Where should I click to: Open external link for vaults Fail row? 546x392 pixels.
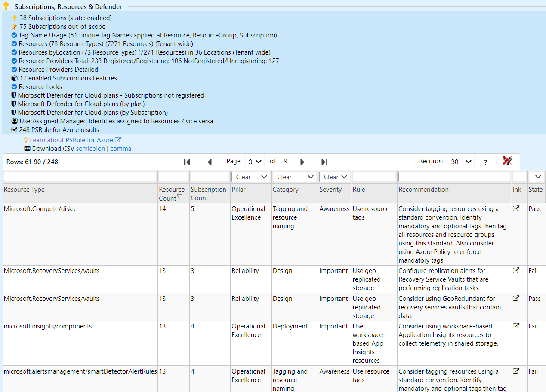[516, 270]
